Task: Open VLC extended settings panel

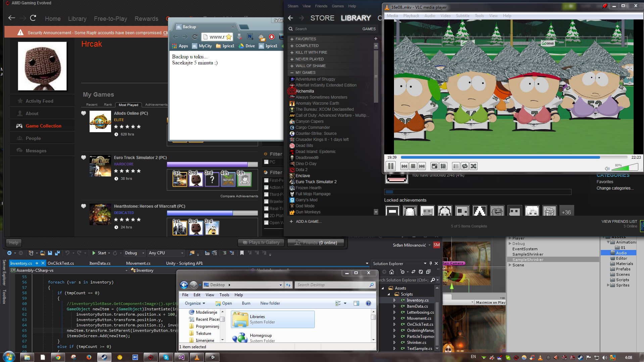Action: click(443, 166)
